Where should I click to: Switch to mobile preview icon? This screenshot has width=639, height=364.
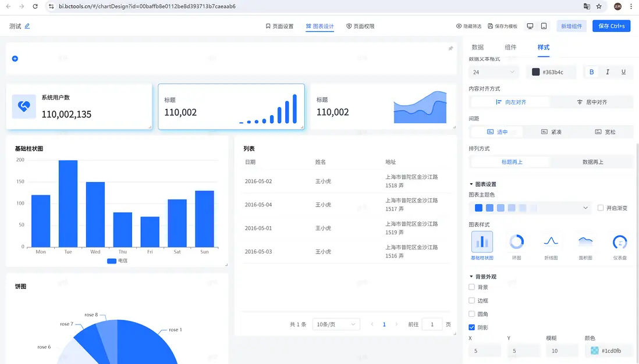544,26
